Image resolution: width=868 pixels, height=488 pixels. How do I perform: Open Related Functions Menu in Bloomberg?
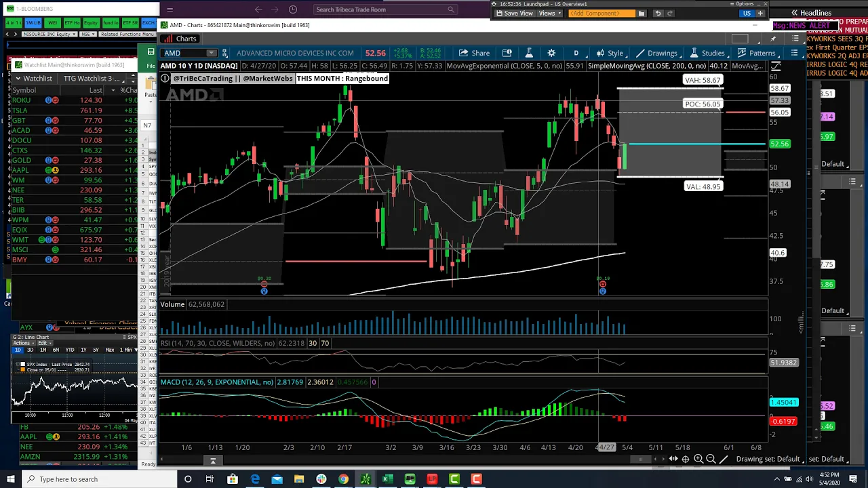pos(126,34)
